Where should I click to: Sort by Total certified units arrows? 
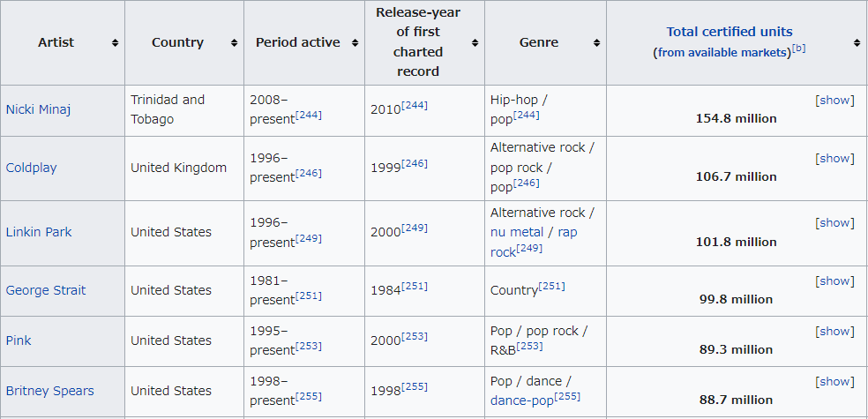[x=857, y=43]
